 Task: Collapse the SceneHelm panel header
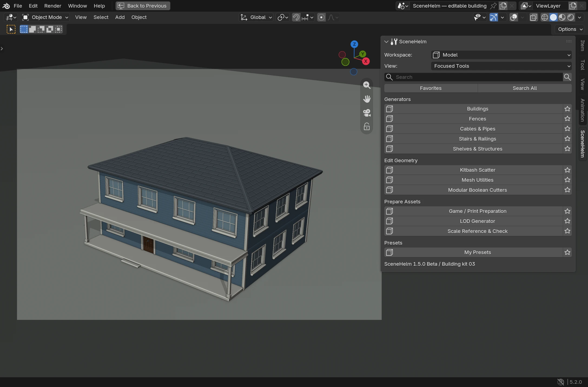click(x=387, y=42)
